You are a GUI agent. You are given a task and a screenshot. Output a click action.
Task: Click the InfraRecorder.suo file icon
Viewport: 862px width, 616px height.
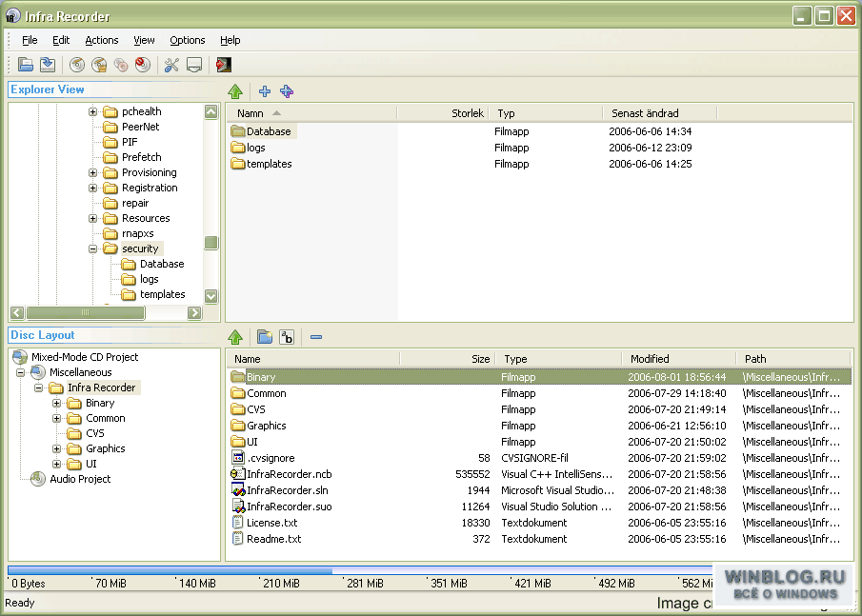pyautogui.click(x=238, y=507)
